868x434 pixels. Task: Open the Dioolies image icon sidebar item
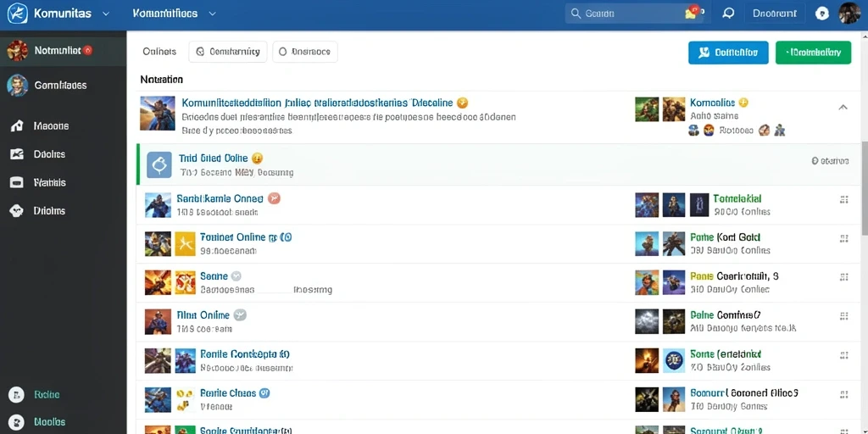(x=17, y=154)
